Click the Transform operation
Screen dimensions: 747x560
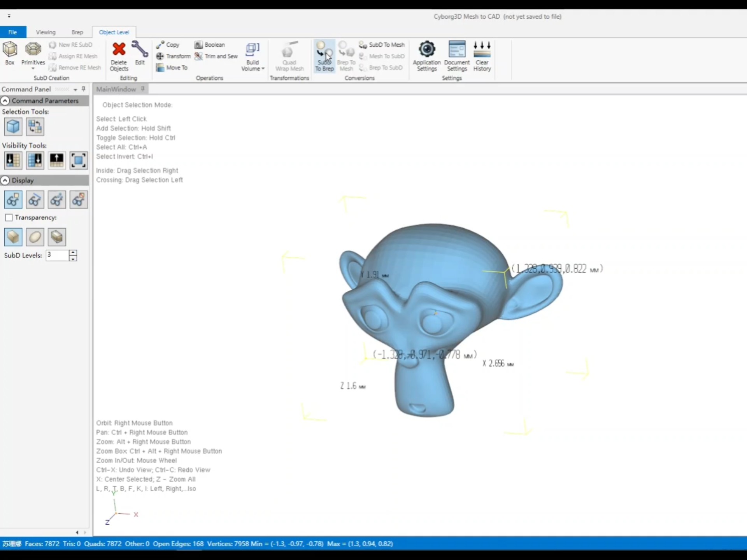pos(174,56)
